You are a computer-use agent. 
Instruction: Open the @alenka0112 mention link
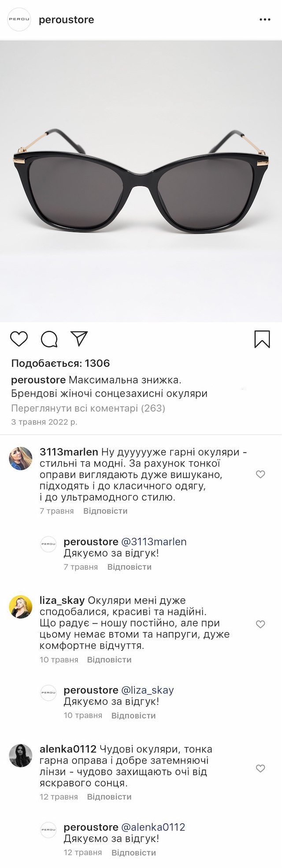tap(153, 827)
